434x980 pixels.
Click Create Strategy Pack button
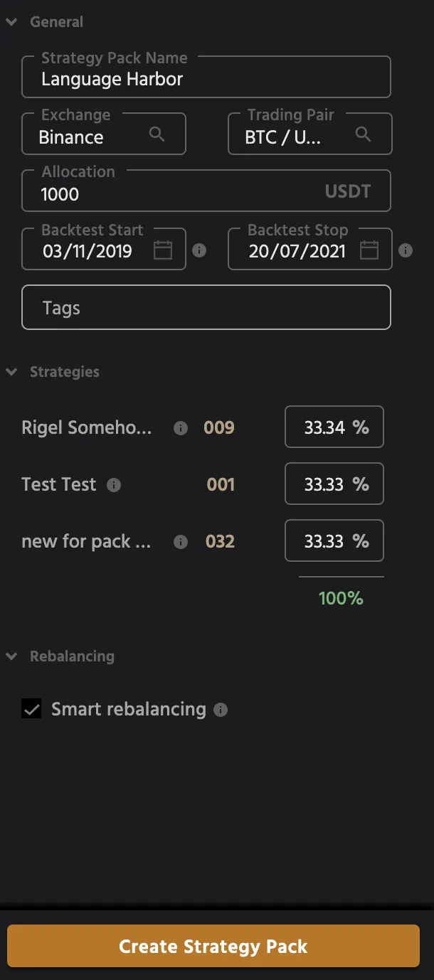point(213,946)
